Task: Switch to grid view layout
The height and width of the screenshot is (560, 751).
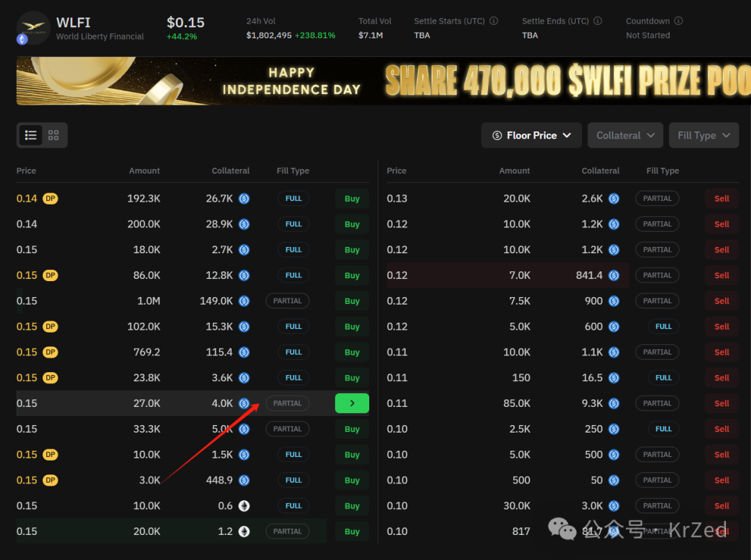Action: pyautogui.click(x=53, y=135)
